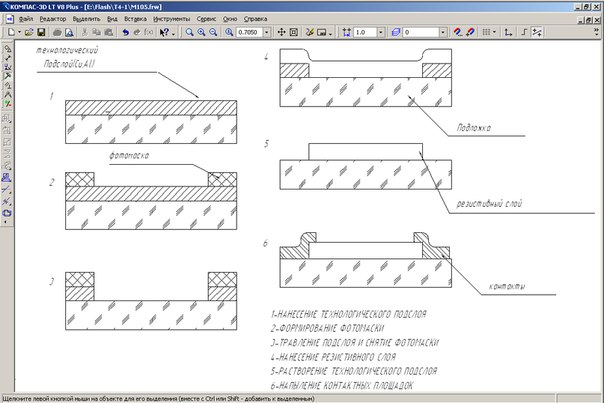Select the blue stamp-like tool in left toolbar
Screen dimensions: 604x403
click(7, 178)
